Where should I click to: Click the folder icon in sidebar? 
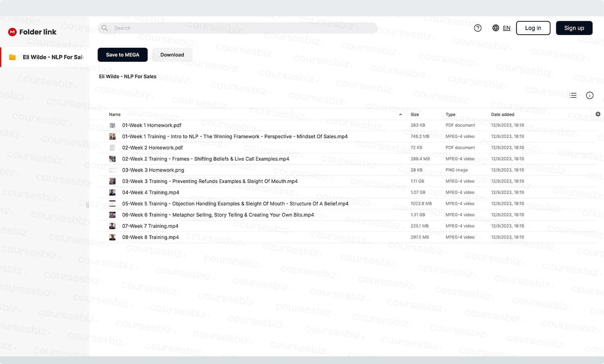pos(12,57)
